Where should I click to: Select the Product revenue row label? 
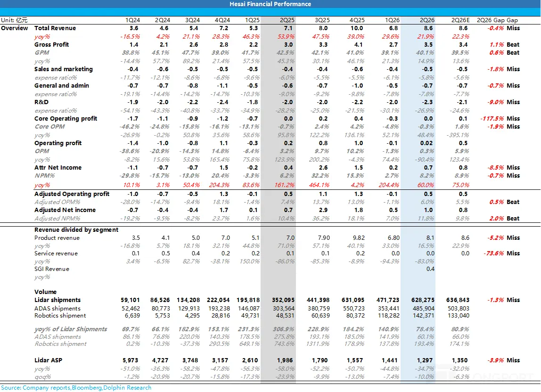(x=57, y=238)
